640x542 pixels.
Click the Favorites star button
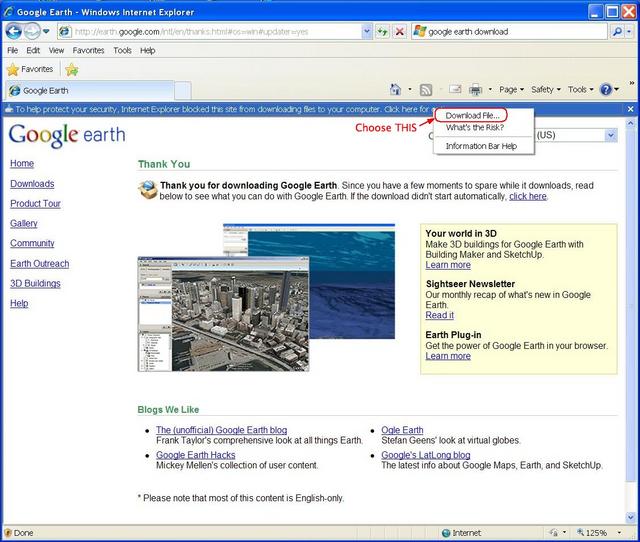tap(30, 69)
